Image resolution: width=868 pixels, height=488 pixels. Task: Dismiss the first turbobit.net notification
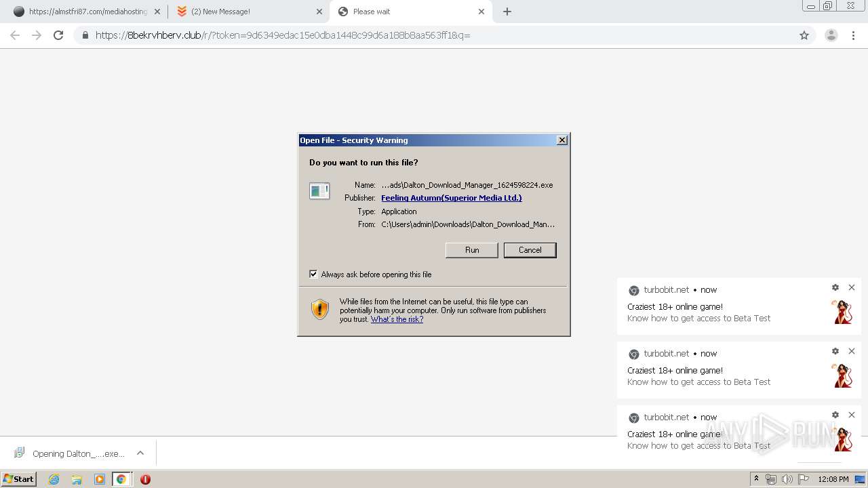[x=852, y=287]
